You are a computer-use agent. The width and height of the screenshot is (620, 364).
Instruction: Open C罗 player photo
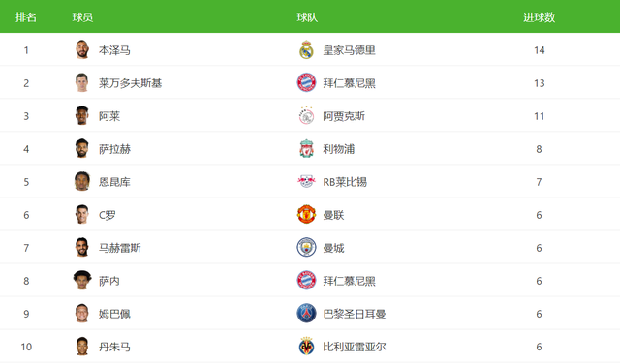[x=82, y=214]
